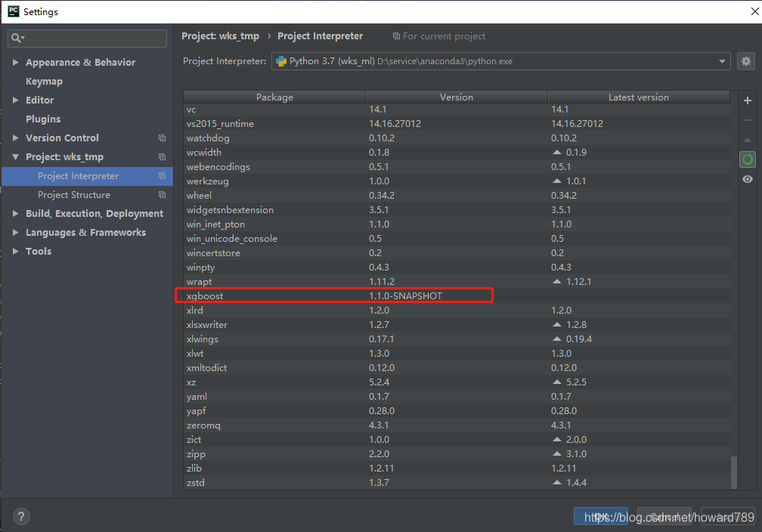Install a new package with the plus icon
This screenshot has width=762, height=532.
[x=748, y=100]
